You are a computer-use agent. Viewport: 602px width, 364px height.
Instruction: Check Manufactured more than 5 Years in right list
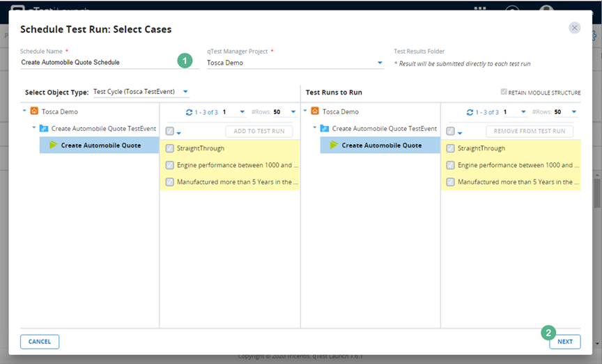click(451, 182)
